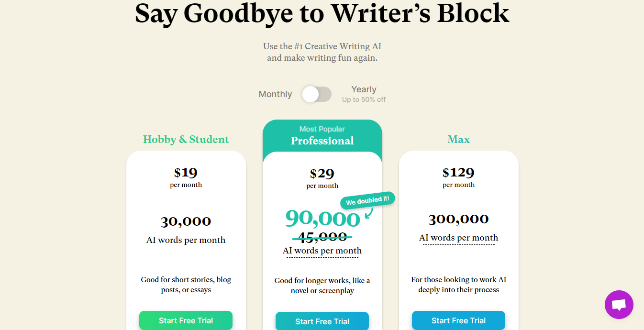Click 'AI words per month' under 300,000
Screen dimensions: 644x330
click(x=459, y=238)
